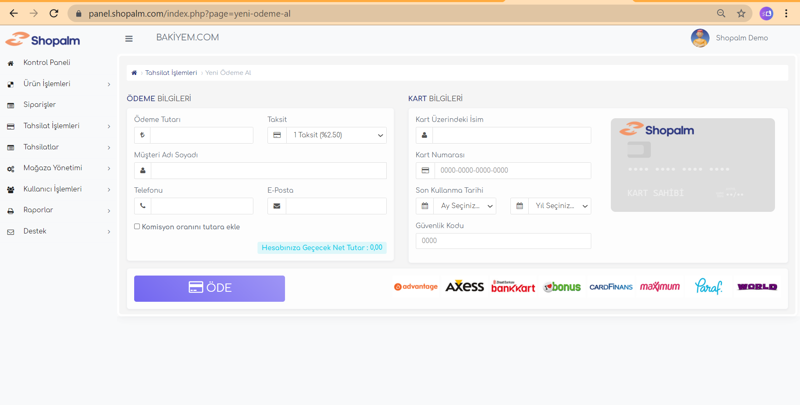Click the home breadcrumb icon
800x405 pixels.
pyautogui.click(x=134, y=73)
